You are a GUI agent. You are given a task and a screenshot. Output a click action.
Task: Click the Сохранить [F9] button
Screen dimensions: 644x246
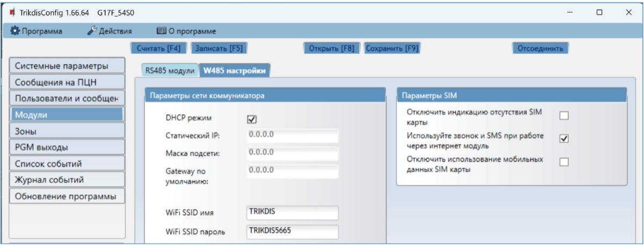[392, 48]
